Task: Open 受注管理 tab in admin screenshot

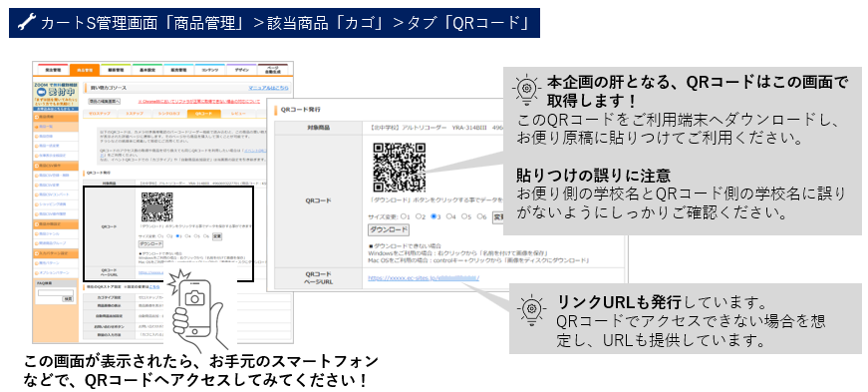Action: tap(53, 70)
